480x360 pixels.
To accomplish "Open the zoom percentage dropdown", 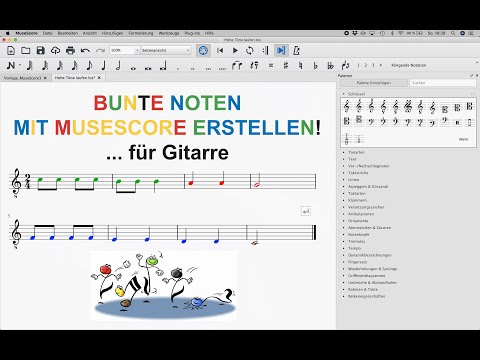I will pyautogui.click(x=137, y=50).
